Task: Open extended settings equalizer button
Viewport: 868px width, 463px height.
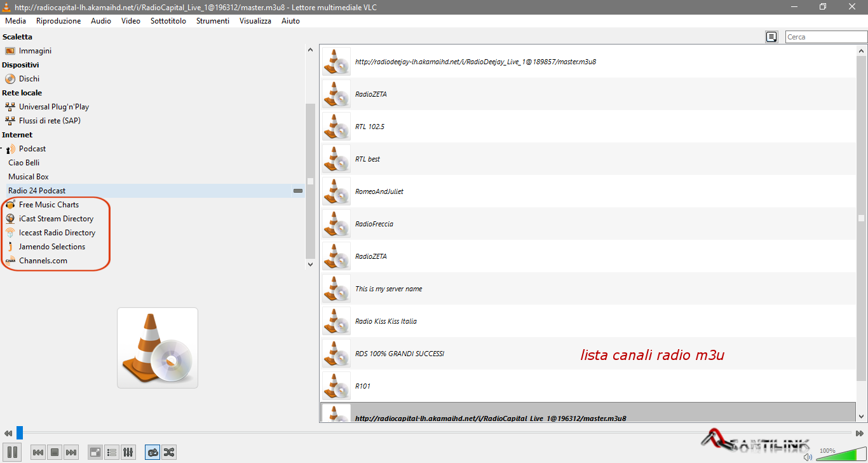Action: (128, 452)
